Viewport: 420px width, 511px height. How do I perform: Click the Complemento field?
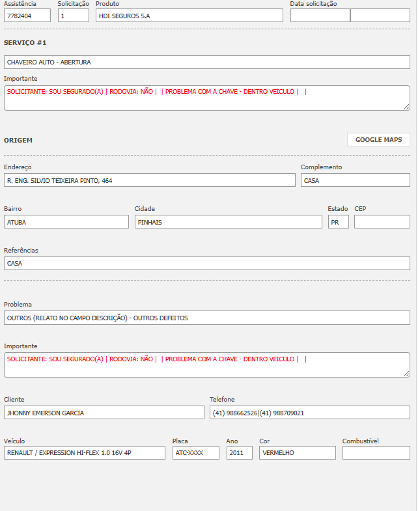tap(355, 180)
